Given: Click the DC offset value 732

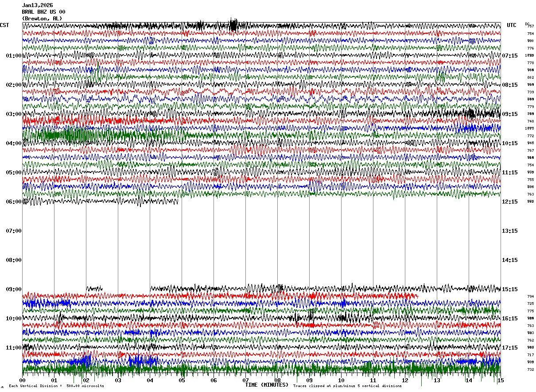Looking at the screenshot, I should coord(530,369).
